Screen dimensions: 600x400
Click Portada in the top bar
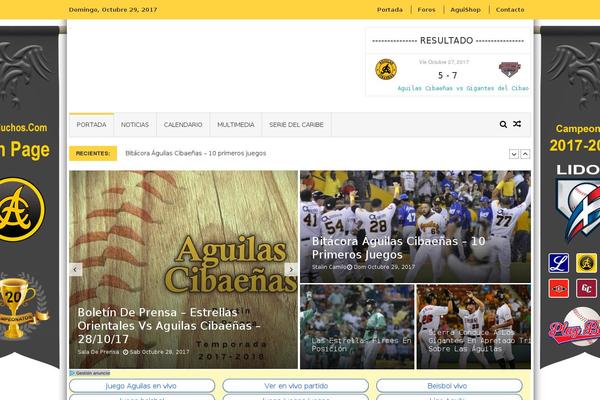tap(390, 10)
